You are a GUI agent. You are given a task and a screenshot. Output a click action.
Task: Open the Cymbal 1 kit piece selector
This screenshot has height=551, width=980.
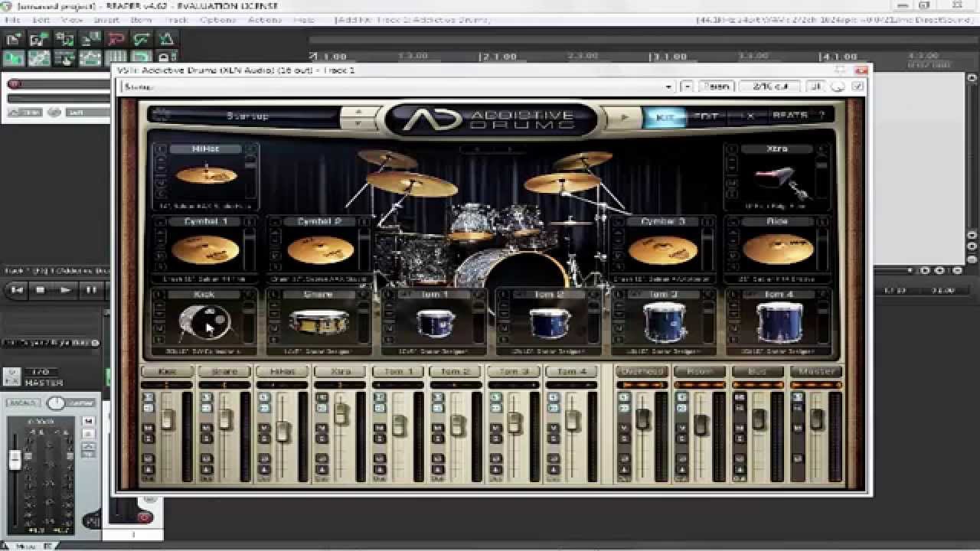tap(205, 221)
